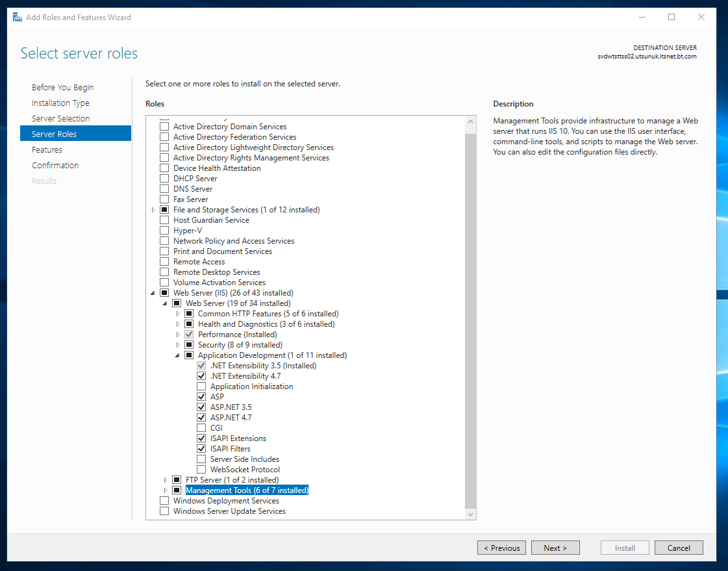Tick the Windows Server Update Services checkbox
This screenshot has width=728, height=571.
164,511
